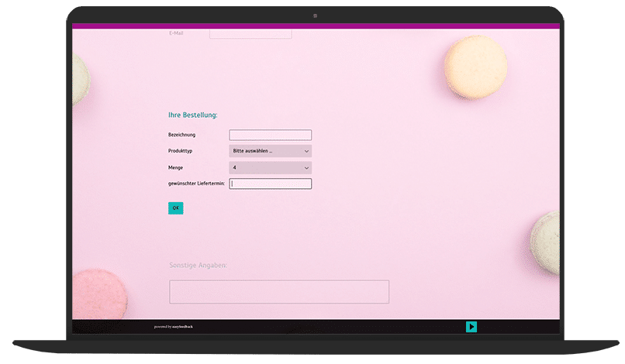Click the Sonstige Angaben text area
This screenshot has height=364, width=625.
[279, 292]
